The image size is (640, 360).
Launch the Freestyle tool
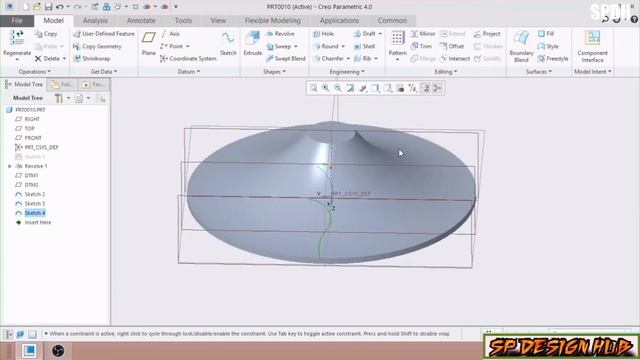[x=553, y=59]
